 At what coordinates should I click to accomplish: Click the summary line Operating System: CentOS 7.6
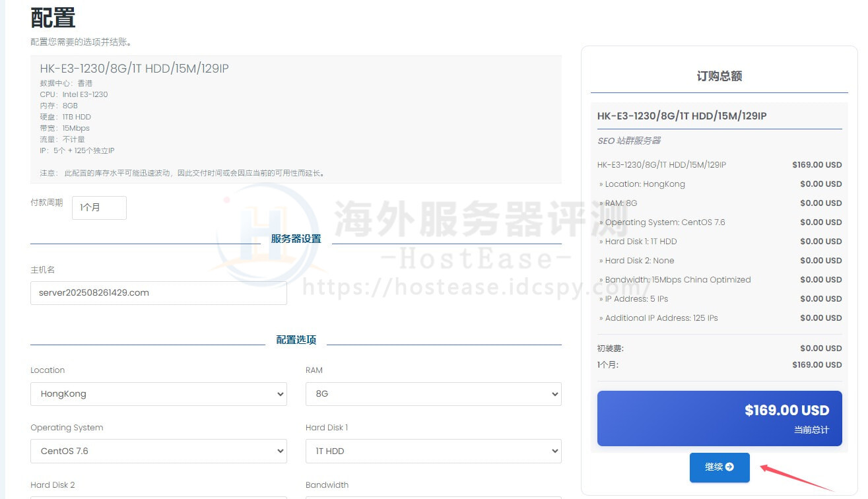(665, 222)
